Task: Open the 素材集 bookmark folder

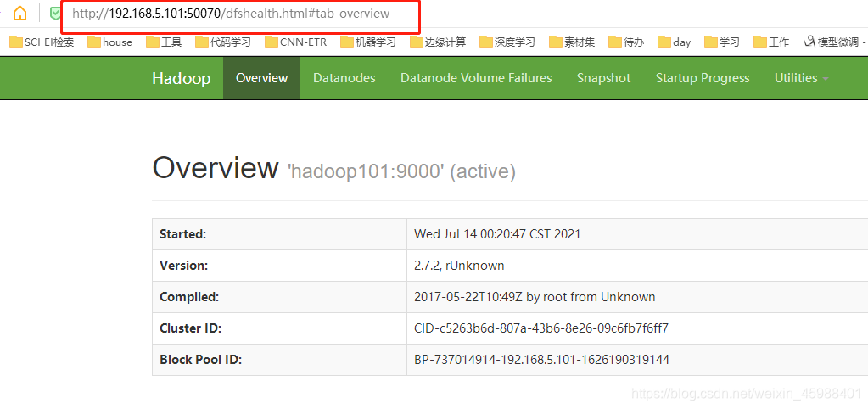Action: [573, 42]
